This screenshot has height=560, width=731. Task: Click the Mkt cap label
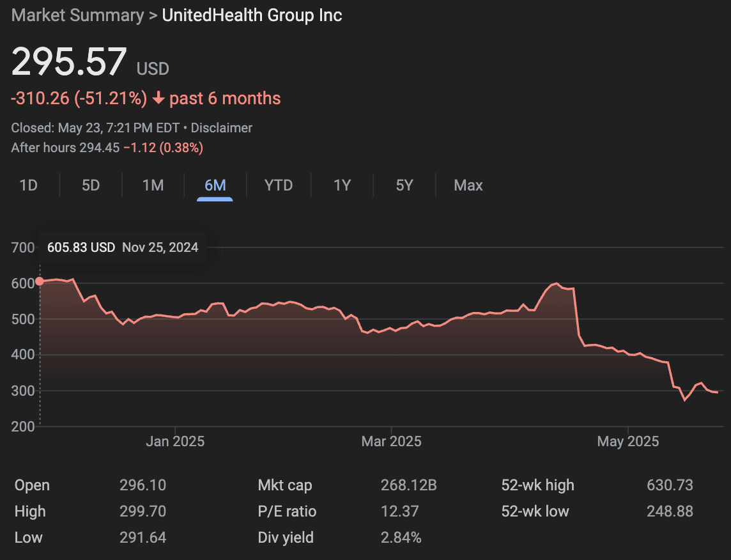click(x=285, y=485)
